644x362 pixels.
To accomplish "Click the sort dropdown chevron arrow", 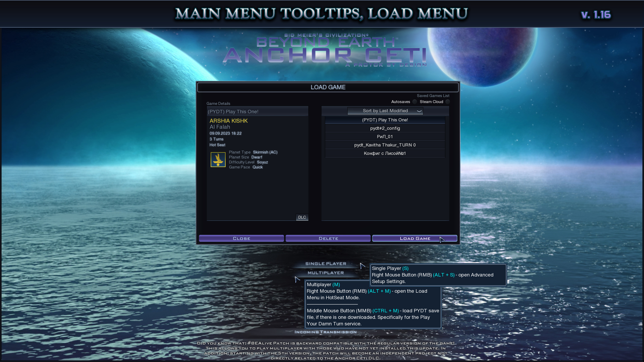I will pos(419,111).
